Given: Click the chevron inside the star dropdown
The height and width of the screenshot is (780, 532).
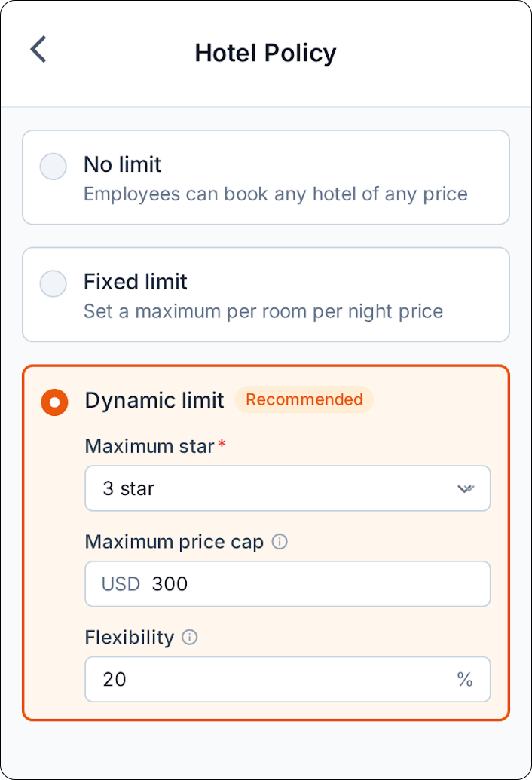Looking at the screenshot, I should (x=467, y=488).
